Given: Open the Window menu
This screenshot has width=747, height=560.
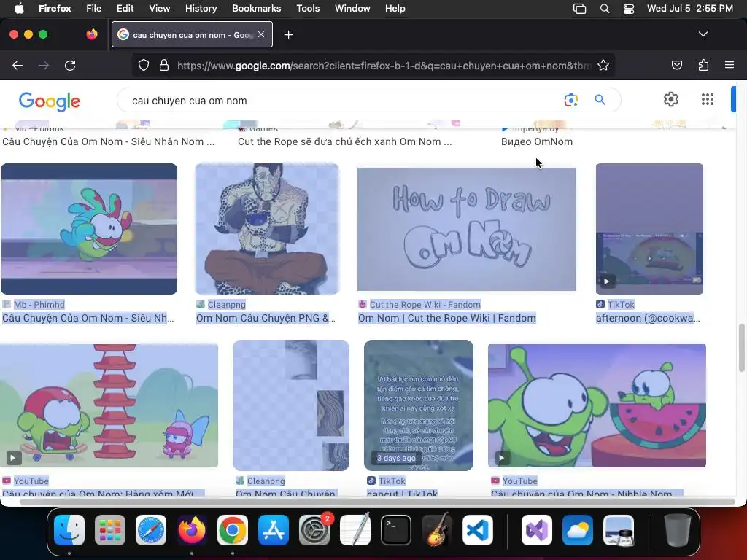Looking at the screenshot, I should click(x=352, y=8).
